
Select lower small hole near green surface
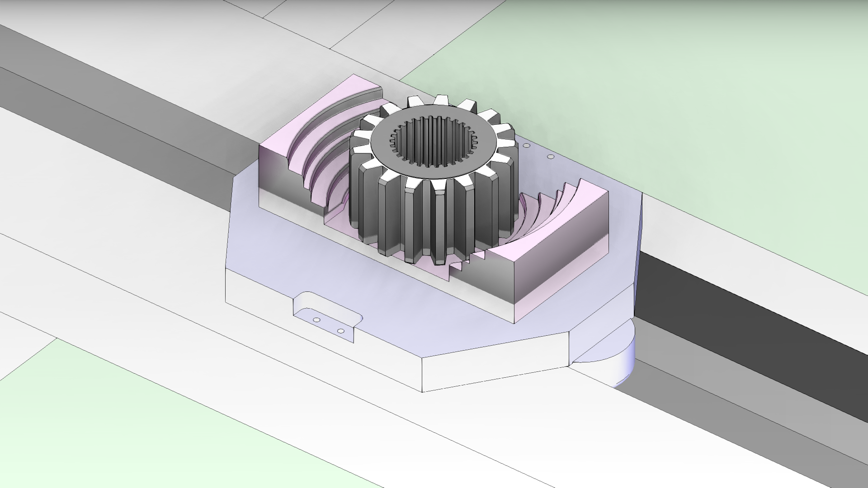(550, 157)
